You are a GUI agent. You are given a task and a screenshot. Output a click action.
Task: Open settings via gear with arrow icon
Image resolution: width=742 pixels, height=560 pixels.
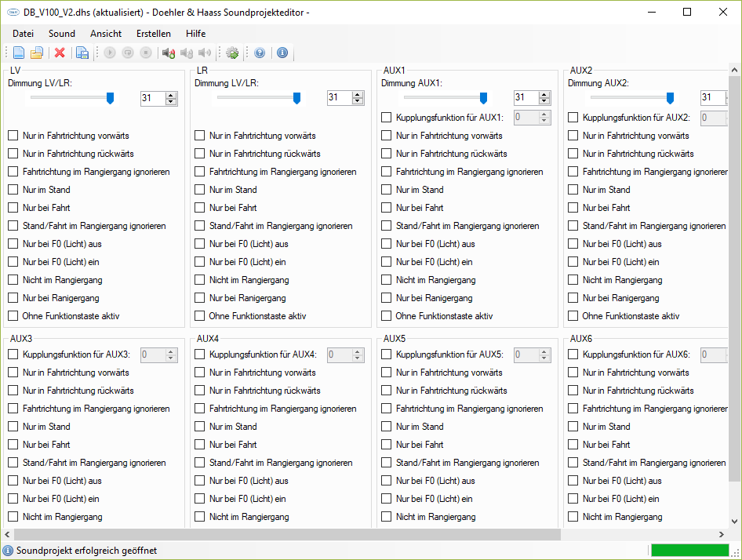pos(232,53)
